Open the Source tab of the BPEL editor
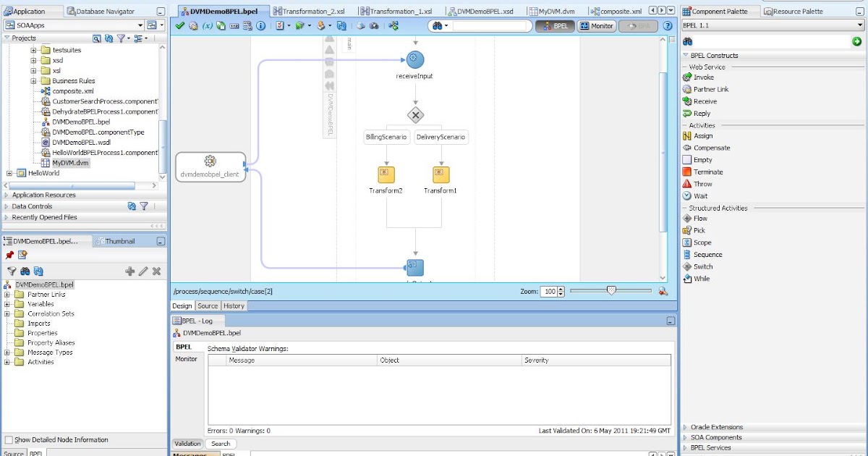868x456 pixels. [208, 305]
